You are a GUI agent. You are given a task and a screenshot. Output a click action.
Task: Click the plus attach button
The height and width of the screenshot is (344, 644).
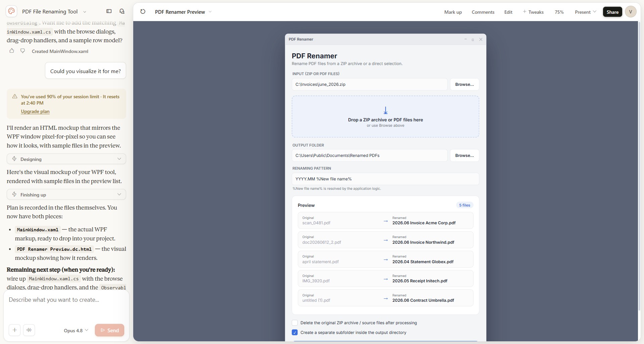(15, 330)
